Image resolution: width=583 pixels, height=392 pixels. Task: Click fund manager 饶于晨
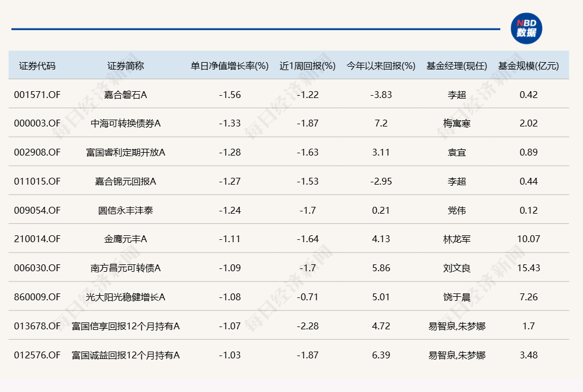click(x=456, y=297)
